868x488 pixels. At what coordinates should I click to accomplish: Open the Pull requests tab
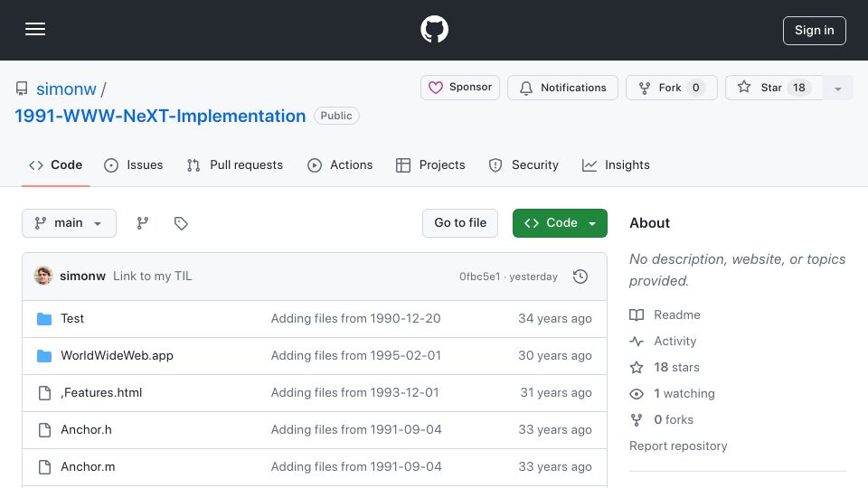click(235, 164)
